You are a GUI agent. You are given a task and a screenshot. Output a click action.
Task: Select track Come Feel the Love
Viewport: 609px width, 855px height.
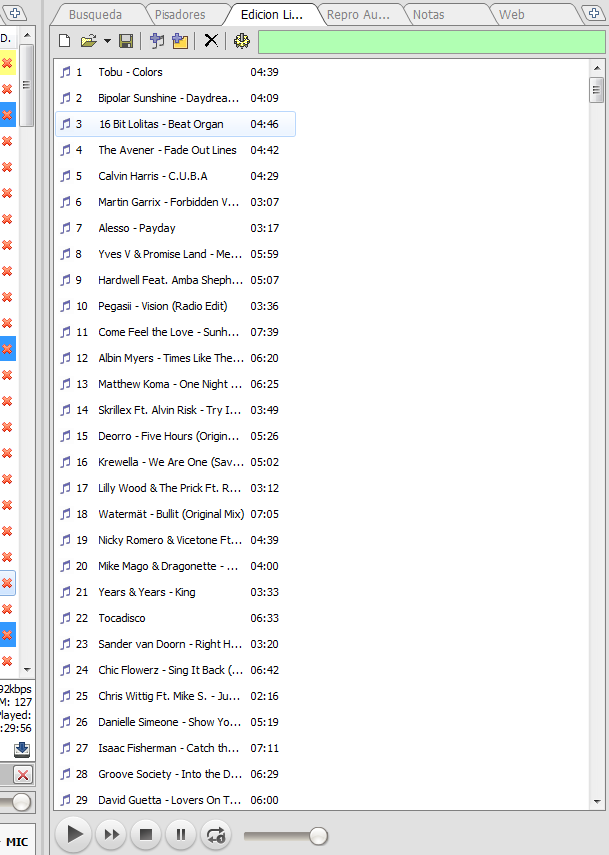click(176, 332)
